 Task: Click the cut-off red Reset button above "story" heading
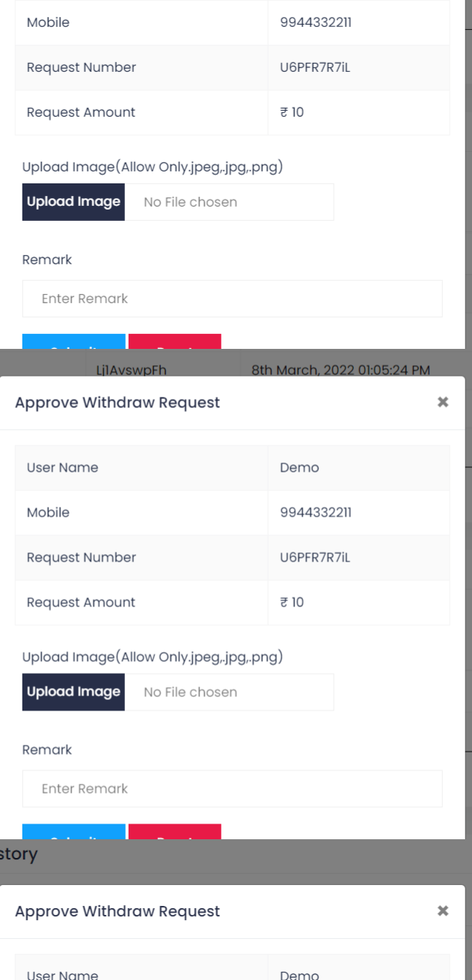point(175,831)
